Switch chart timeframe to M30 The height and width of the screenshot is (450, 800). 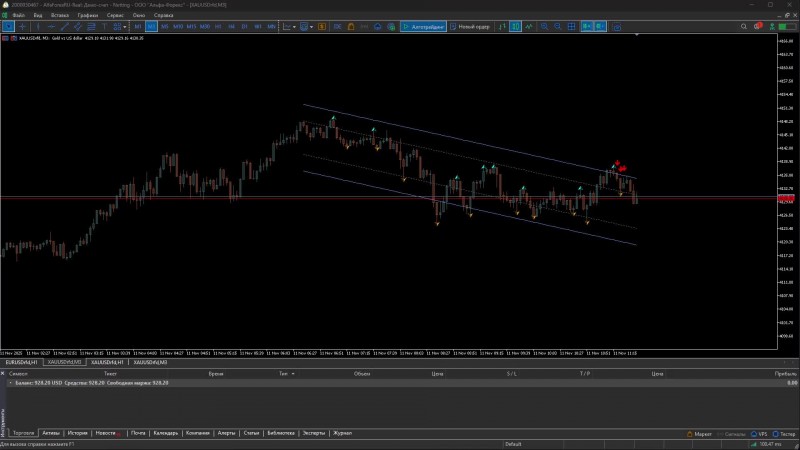(205, 27)
